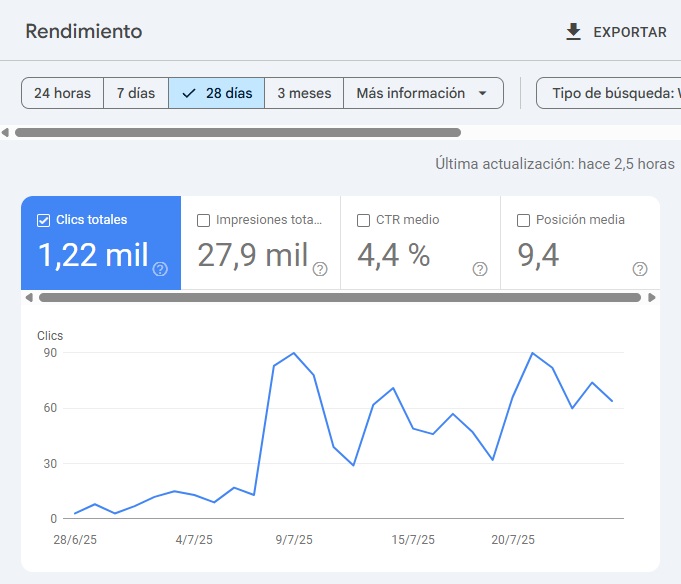Click the Exportar download icon
The width and height of the screenshot is (681, 584).
tap(573, 32)
